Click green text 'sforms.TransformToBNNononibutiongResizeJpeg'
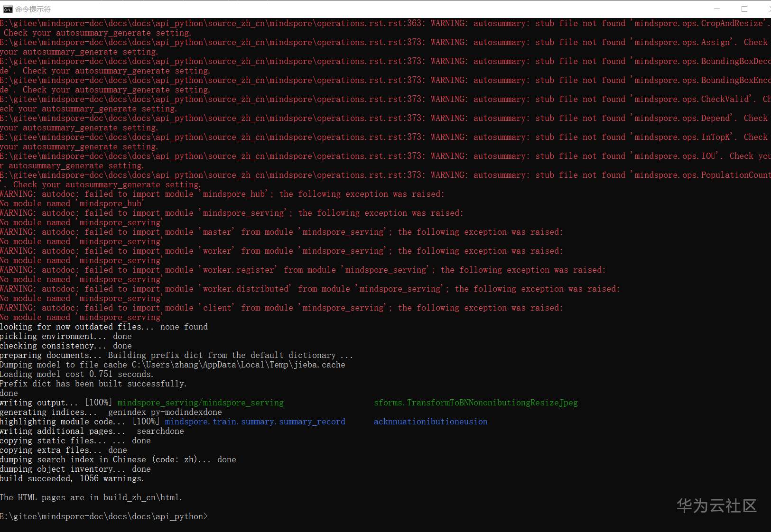 (476, 403)
